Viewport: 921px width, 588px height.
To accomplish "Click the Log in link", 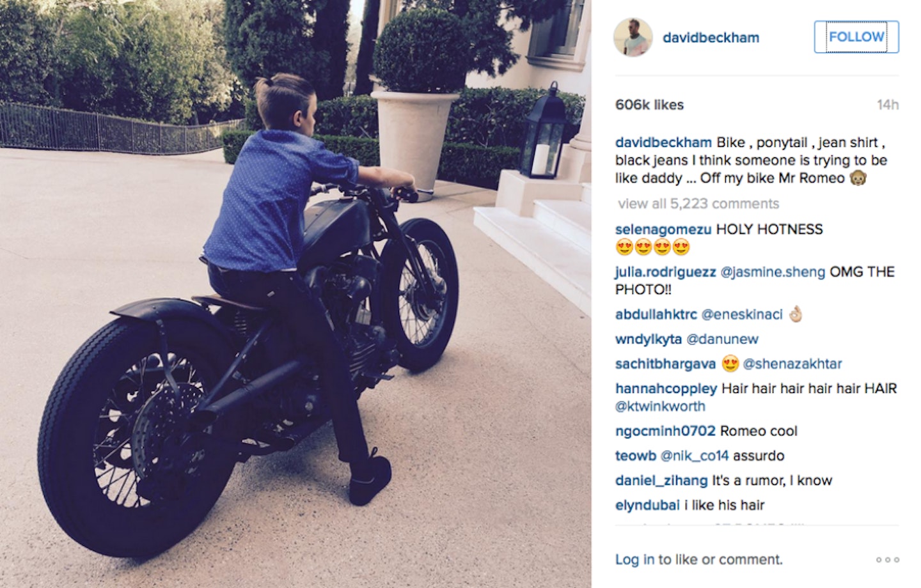I will pyautogui.click(x=634, y=560).
